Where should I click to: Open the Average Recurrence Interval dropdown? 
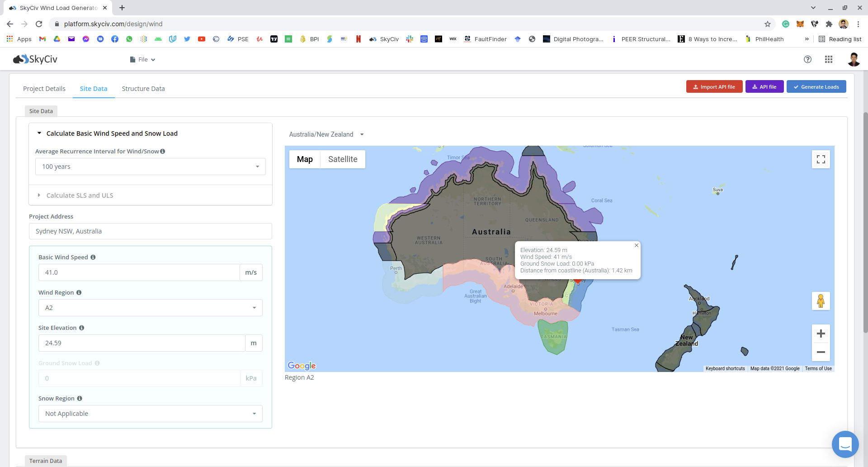coord(150,167)
